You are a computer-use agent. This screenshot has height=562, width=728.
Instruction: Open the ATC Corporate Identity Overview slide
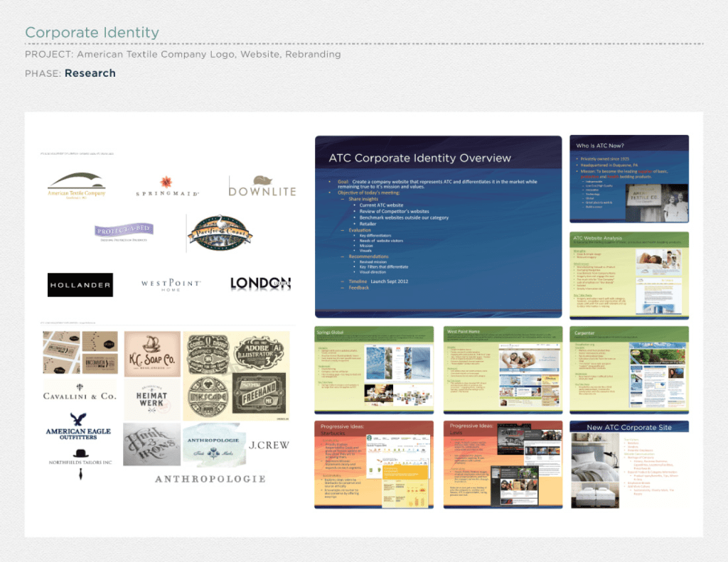point(438,226)
